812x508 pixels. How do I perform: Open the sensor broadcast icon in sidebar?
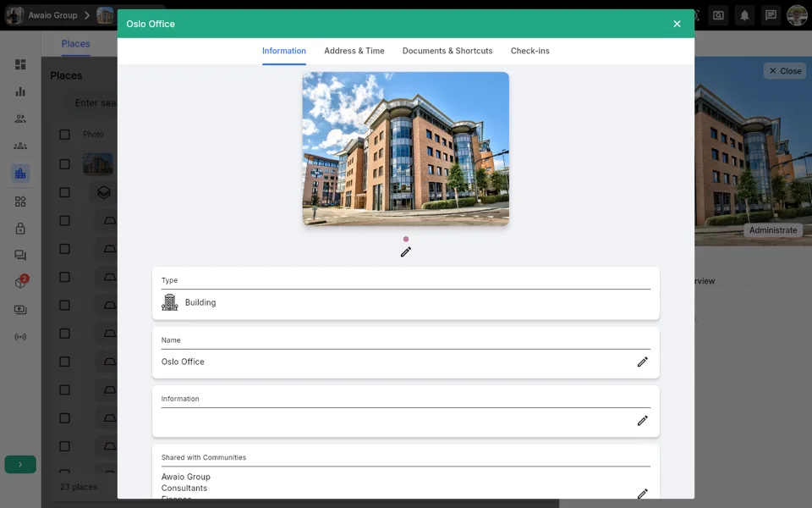(x=20, y=337)
